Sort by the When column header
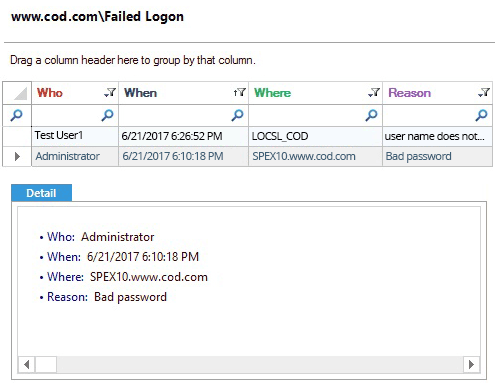This screenshot has width=500, height=390. click(140, 93)
